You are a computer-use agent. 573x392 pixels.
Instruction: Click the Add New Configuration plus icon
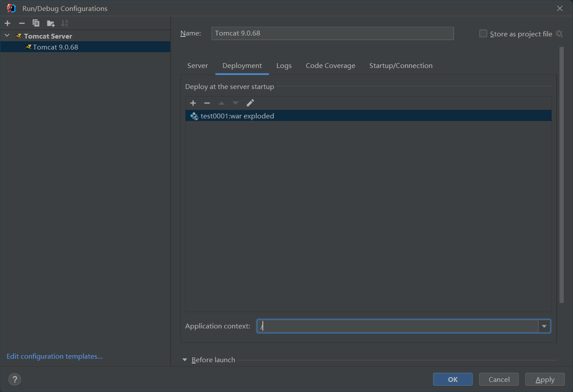[7, 23]
